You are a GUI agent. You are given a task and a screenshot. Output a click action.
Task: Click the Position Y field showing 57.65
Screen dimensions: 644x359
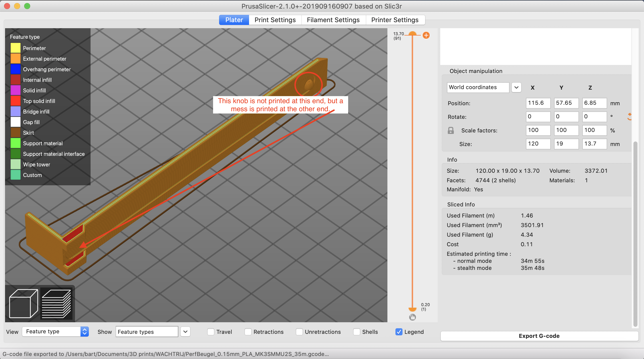tap(566, 103)
